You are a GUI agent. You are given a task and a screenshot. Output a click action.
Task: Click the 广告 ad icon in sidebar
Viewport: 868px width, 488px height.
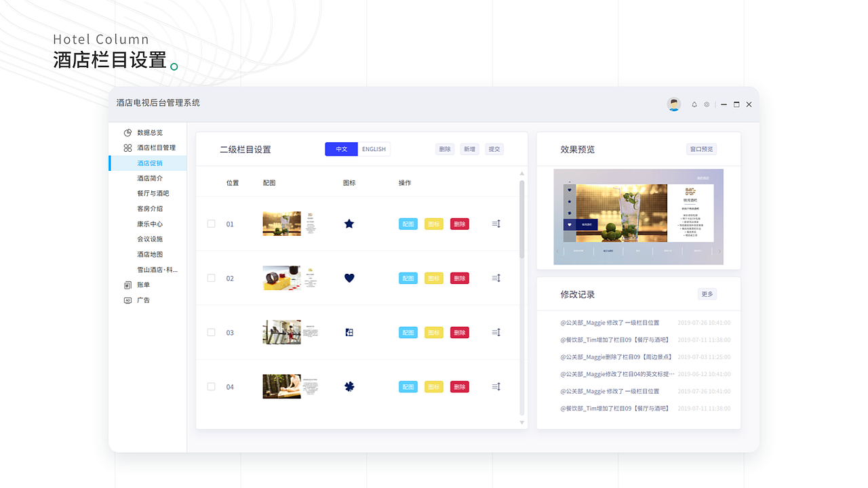click(127, 300)
